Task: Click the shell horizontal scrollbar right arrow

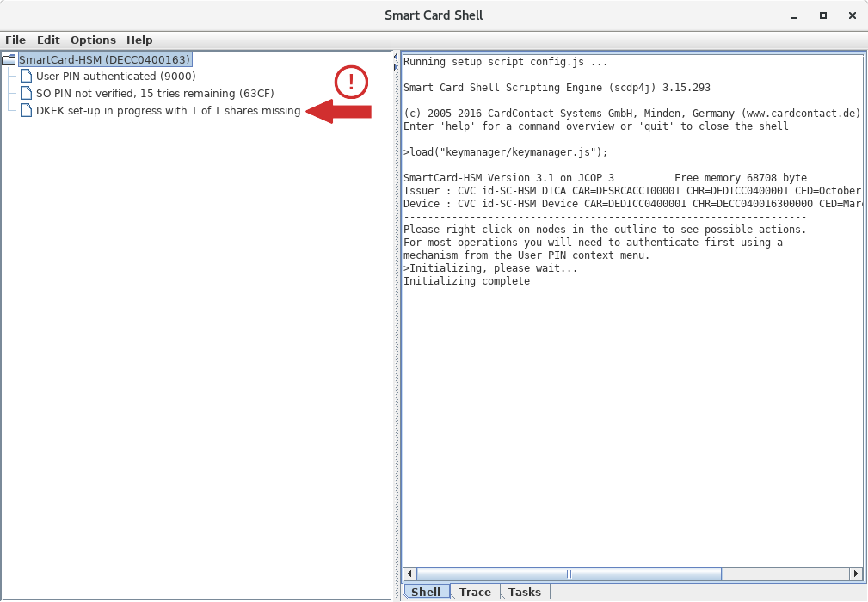Action: (856, 574)
